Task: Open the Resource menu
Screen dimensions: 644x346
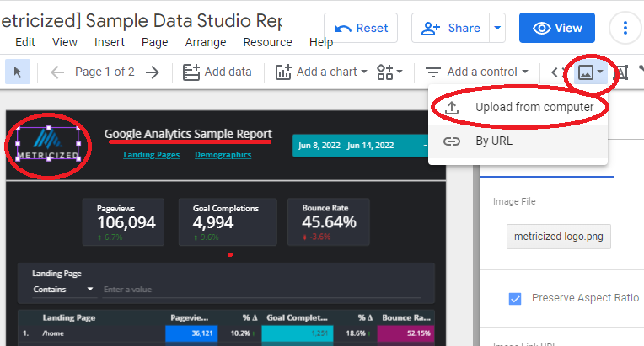Action: tap(267, 42)
